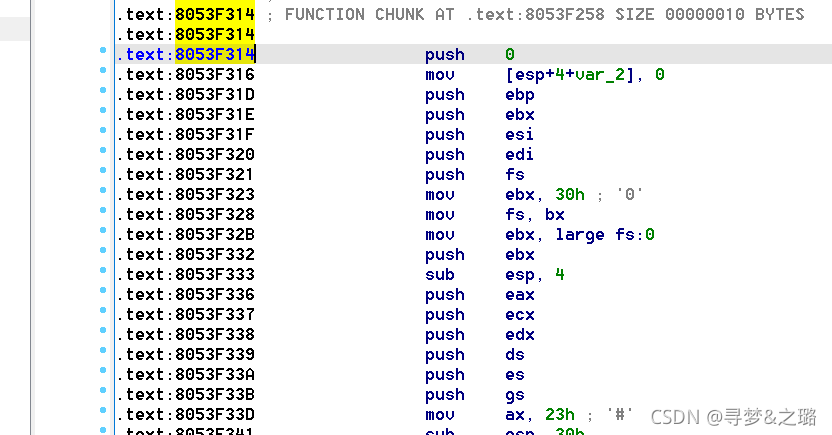Click the ds operand at 8053F339
This screenshot has height=435, width=832.
tap(515, 355)
